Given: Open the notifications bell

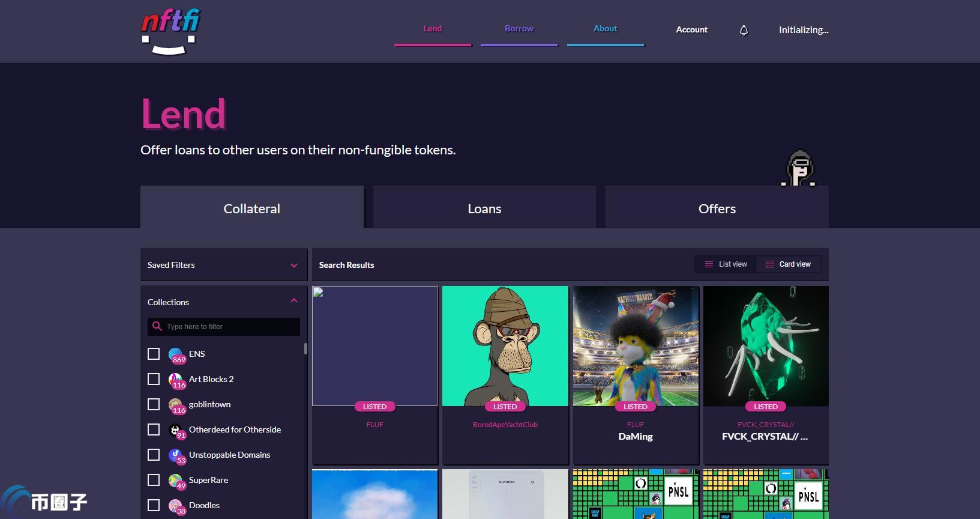Looking at the screenshot, I should tap(744, 30).
